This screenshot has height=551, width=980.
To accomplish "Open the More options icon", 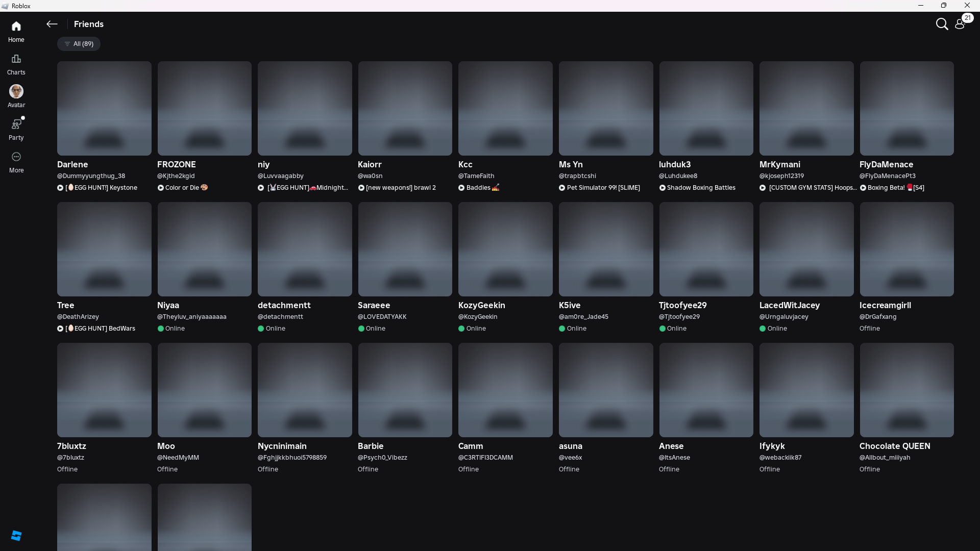I will pos(16,157).
